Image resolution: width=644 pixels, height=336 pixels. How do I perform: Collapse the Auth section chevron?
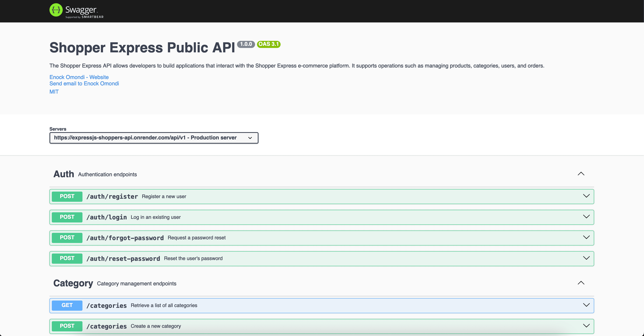pos(581,174)
